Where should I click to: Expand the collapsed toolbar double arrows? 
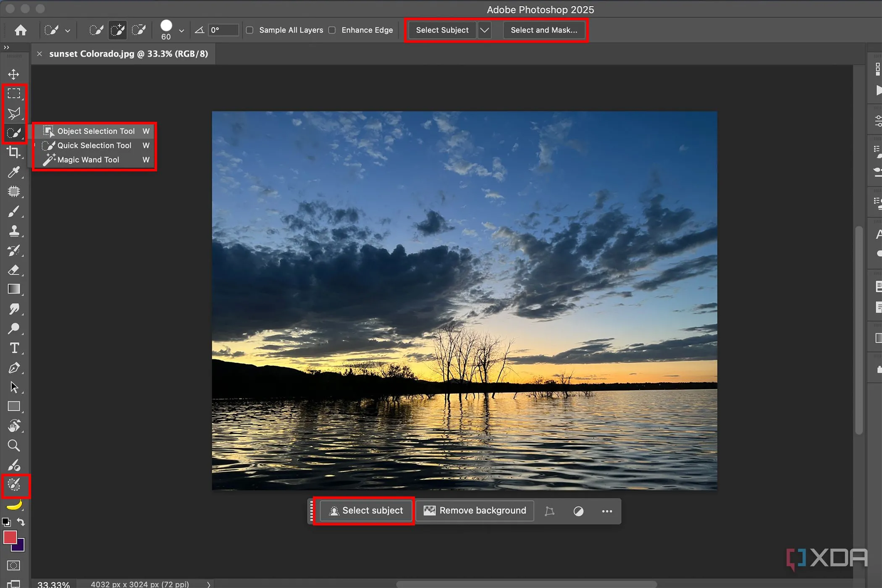tap(6, 47)
